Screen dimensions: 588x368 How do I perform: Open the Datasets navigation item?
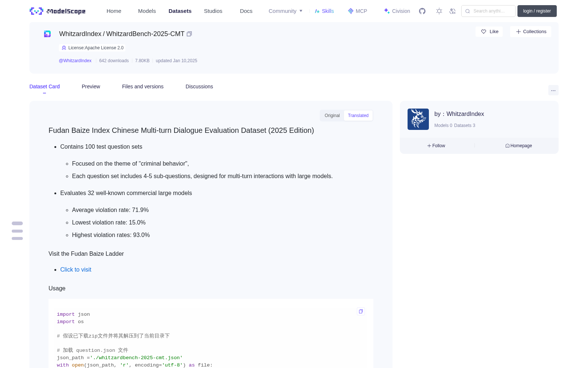click(x=180, y=11)
